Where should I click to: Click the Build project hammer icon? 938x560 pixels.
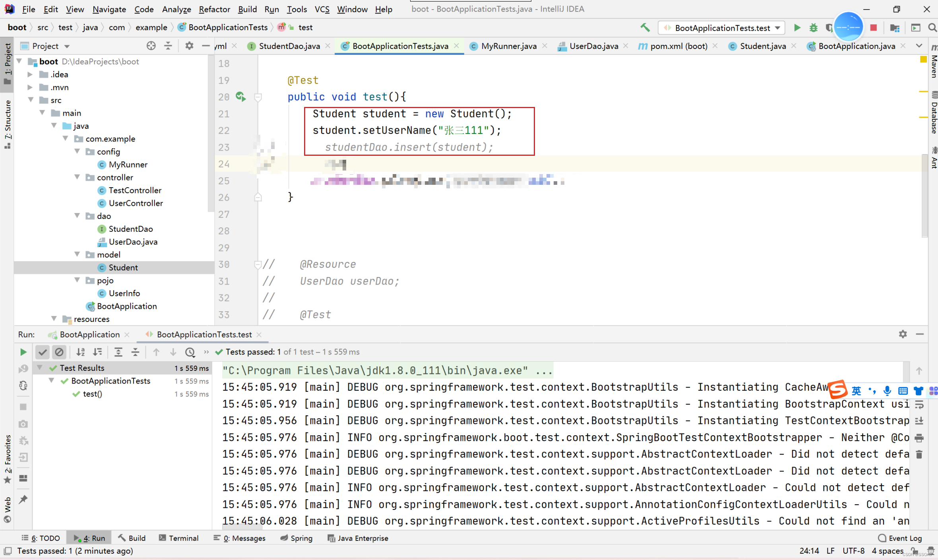645,27
